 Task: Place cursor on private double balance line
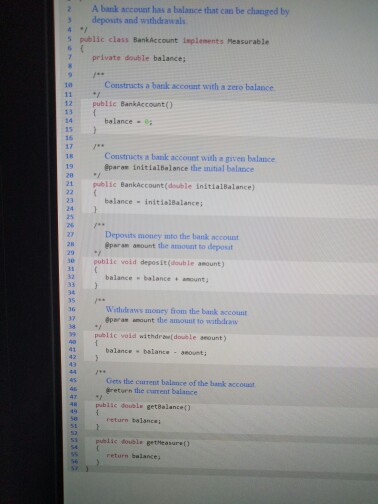(139, 58)
